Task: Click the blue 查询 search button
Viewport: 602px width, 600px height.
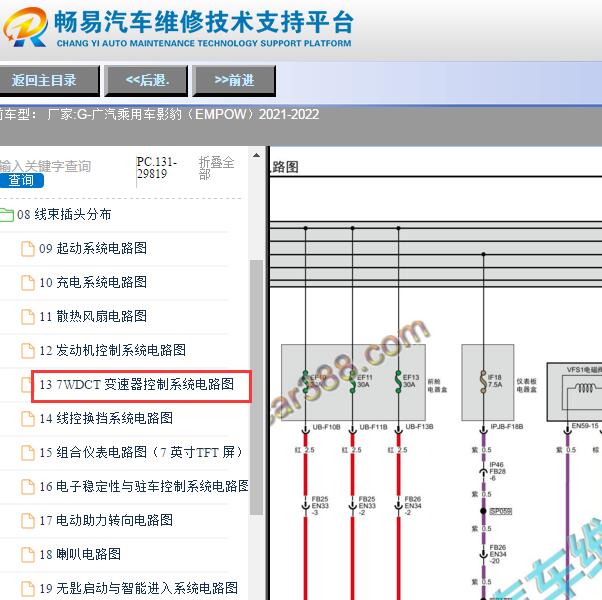Action: pyautogui.click(x=22, y=180)
